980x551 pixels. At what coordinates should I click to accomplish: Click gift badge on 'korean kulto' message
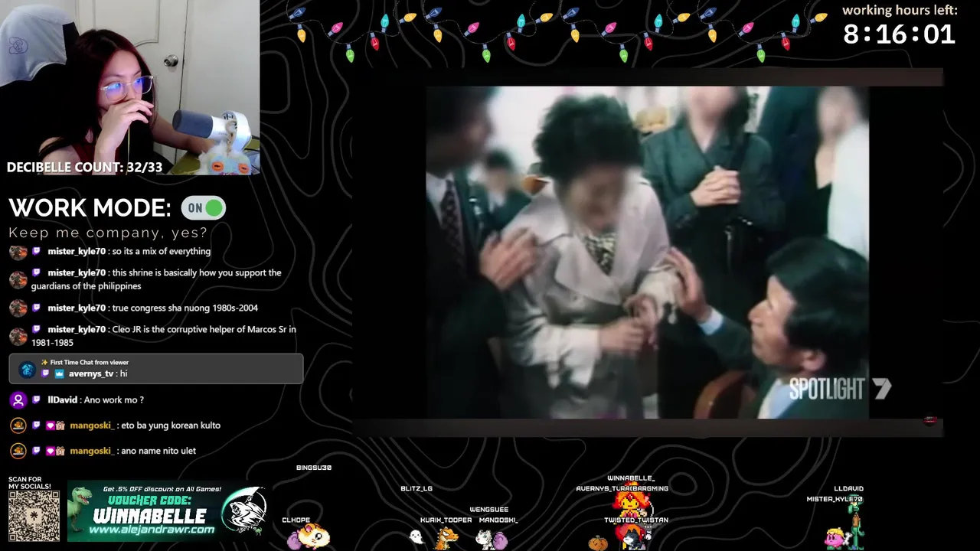coord(60,425)
